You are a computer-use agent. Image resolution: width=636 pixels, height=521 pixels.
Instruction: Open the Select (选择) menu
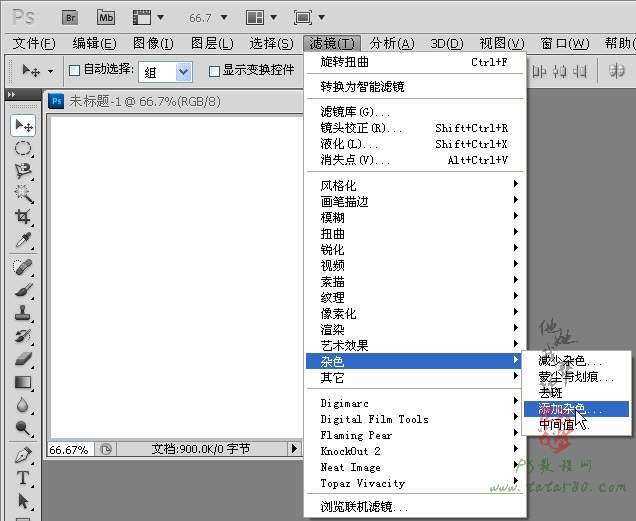click(x=271, y=43)
